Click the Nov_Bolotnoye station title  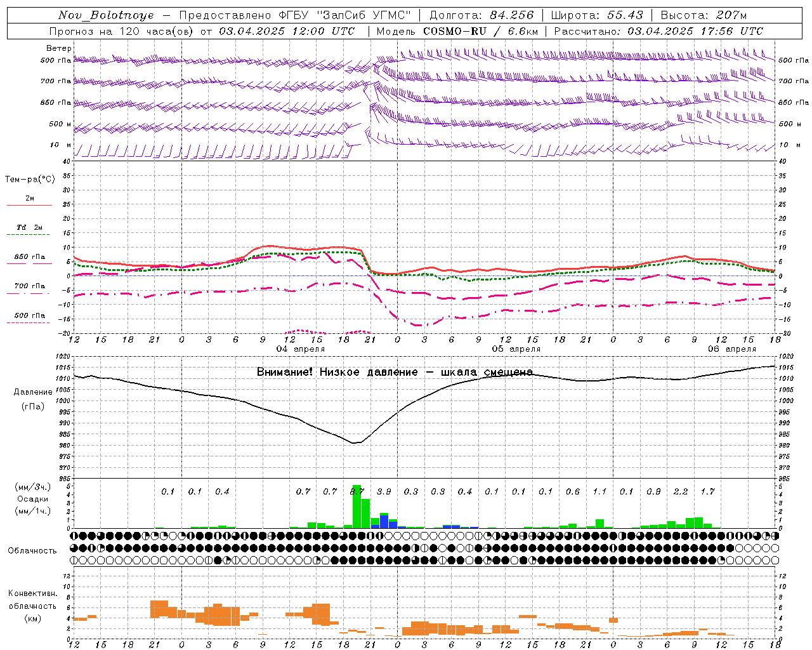pyautogui.click(x=106, y=15)
